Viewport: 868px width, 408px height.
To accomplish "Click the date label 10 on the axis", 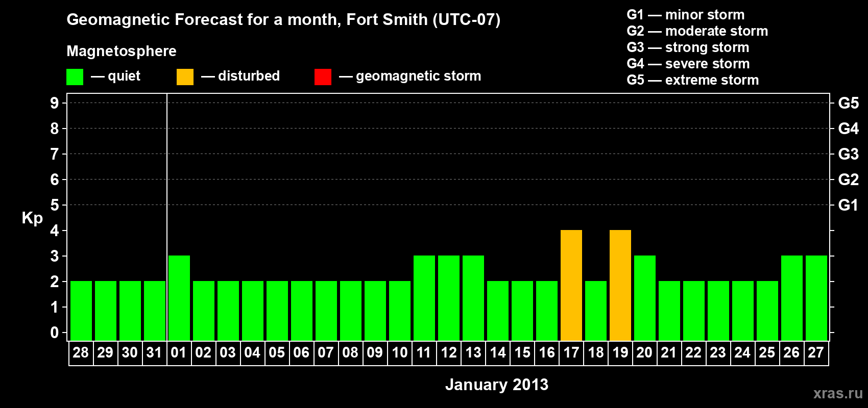I will tap(399, 353).
